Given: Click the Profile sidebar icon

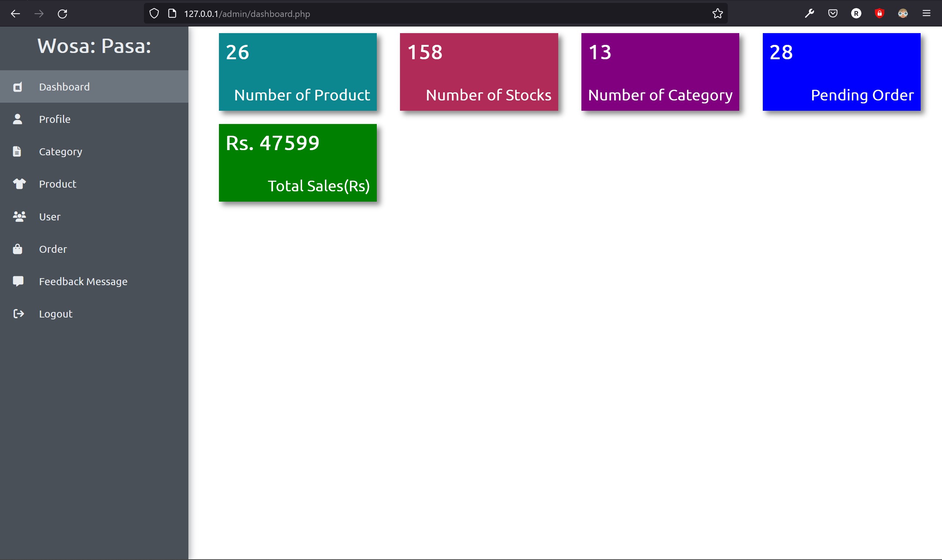Looking at the screenshot, I should (x=17, y=119).
